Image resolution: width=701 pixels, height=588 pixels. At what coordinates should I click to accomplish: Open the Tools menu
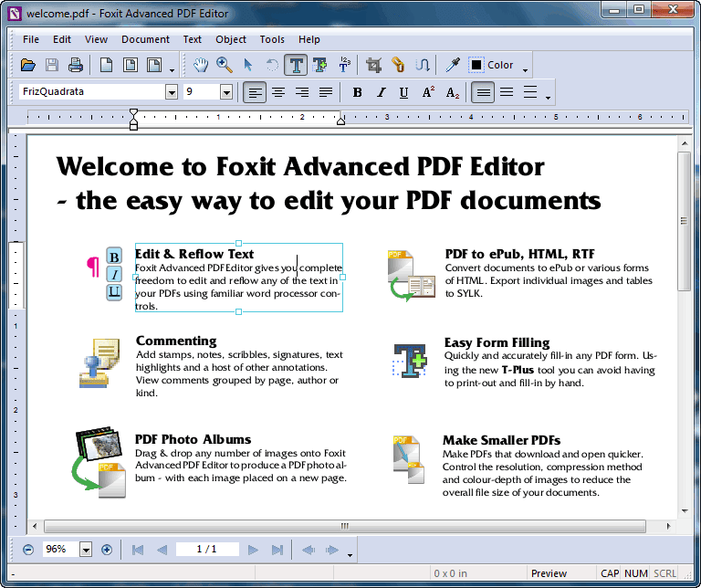point(272,39)
